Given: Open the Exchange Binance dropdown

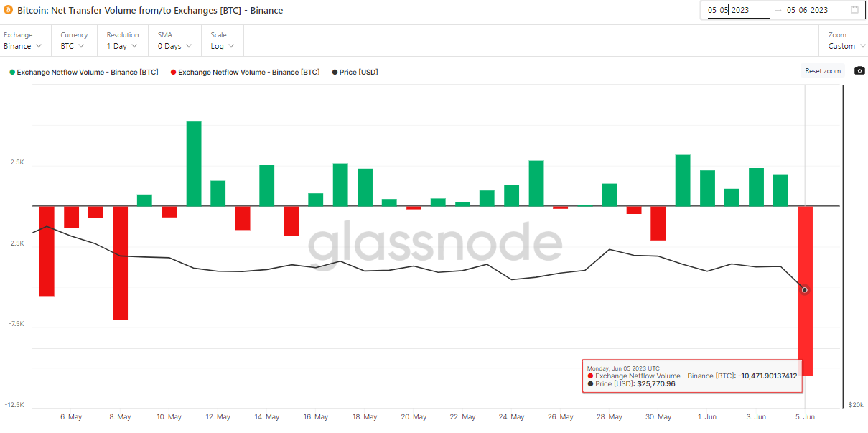Looking at the screenshot, I should click(x=22, y=46).
